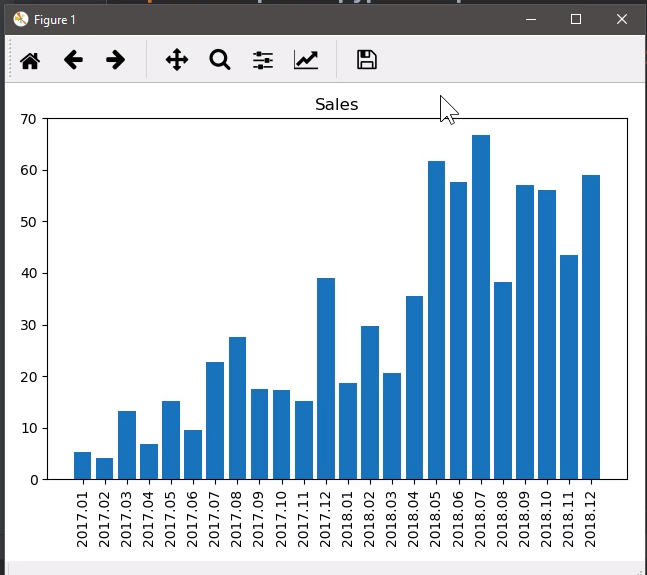The height and width of the screenshot is (575, 647).
Task: Open Edit axis and curve parameters icon
Action: tap(306, 60)
